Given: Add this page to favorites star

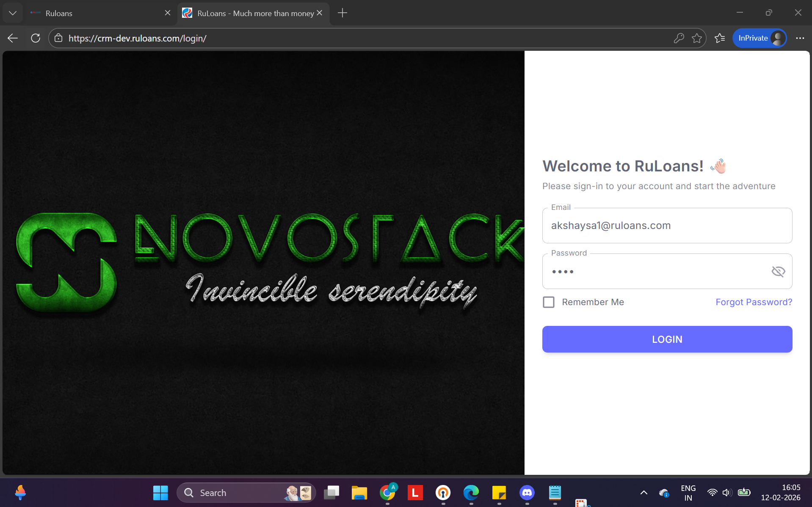Looking at the screenshot, I should tap(697, 38).
